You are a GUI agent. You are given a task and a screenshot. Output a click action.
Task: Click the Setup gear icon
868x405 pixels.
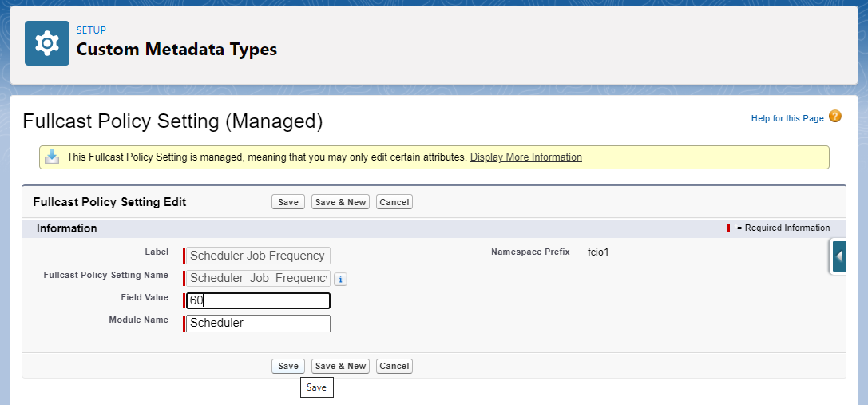pyautogui.click(x=47, y=43)
